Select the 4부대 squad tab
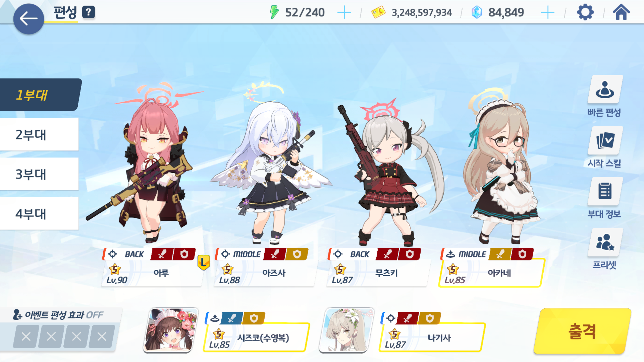This screenshot has width=644, height=362. (x=39, y=213)
